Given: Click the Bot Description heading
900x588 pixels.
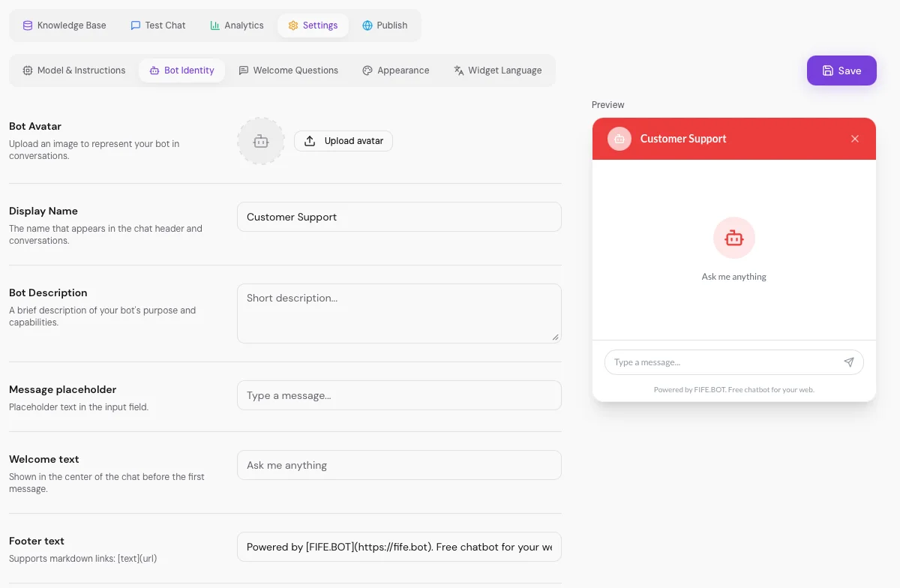Looking at the screenshot, I should (48, 292).
